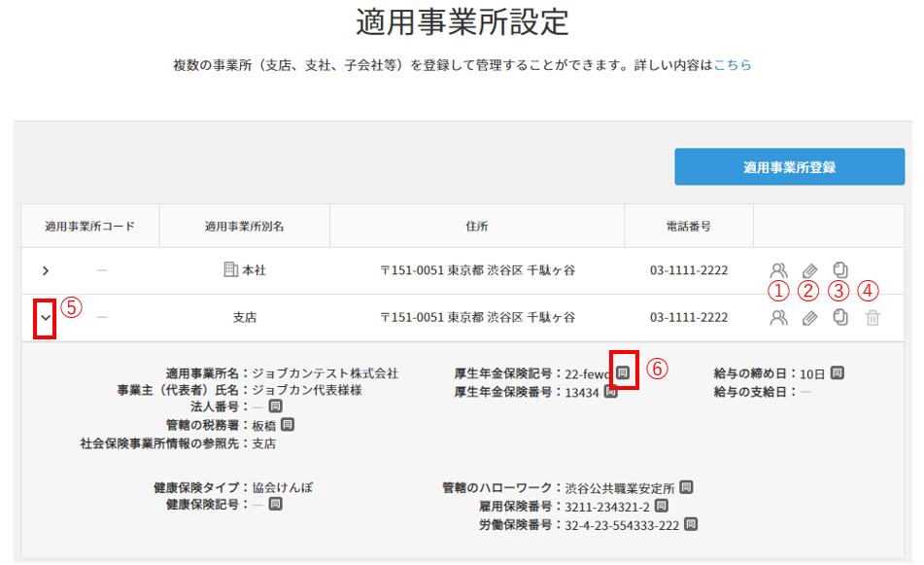Open the こちら details link
The width and height of the screenshot is (924, 565).
pos(733,65)
